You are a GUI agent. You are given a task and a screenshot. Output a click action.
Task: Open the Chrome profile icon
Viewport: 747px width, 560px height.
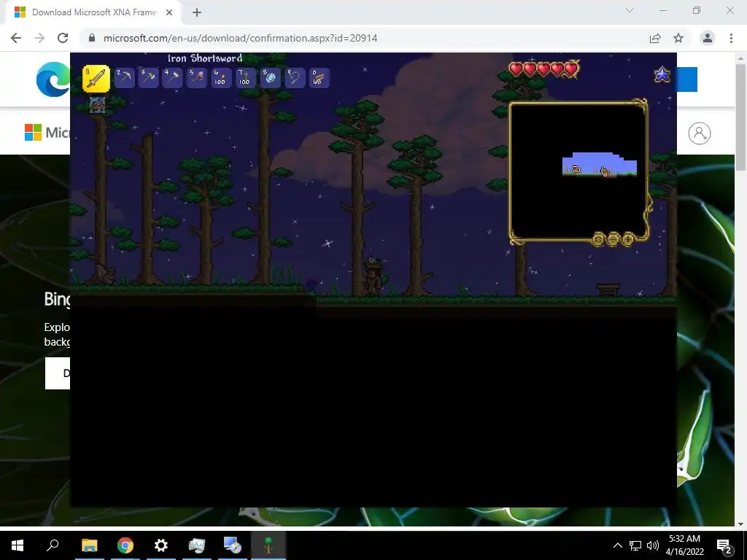coord(708,38)
